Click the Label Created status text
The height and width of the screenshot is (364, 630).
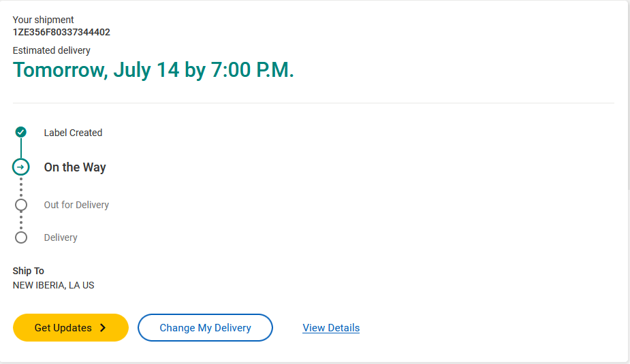[x=73, y=133]
